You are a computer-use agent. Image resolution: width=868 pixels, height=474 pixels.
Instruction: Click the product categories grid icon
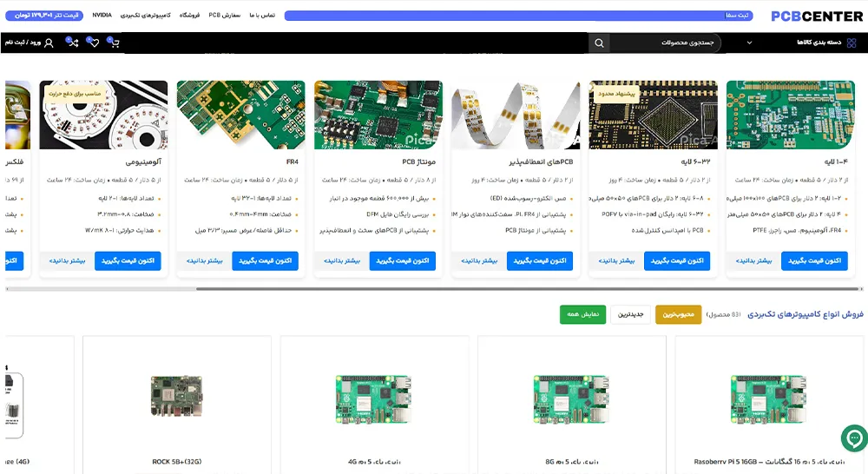click(852, 43)
